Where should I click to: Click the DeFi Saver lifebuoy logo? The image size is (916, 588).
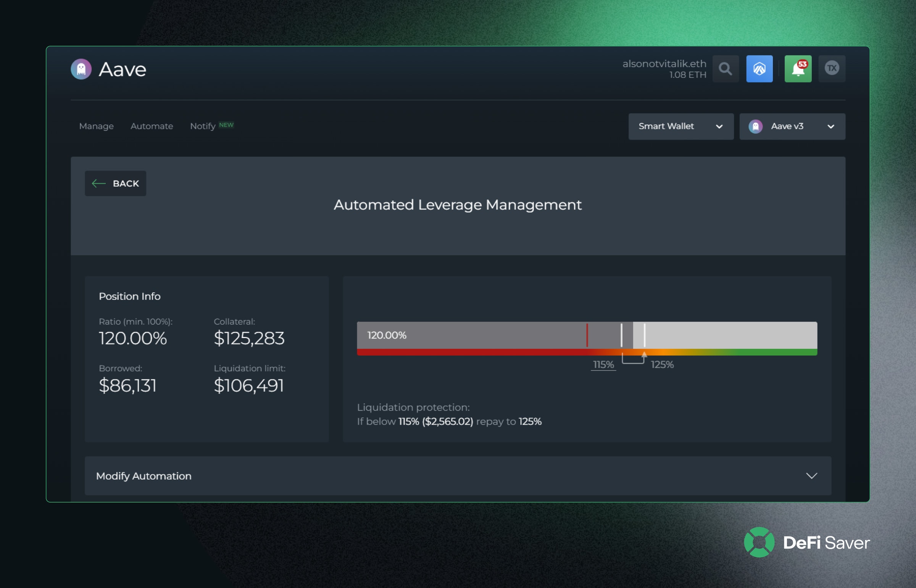tap(759, 542)
